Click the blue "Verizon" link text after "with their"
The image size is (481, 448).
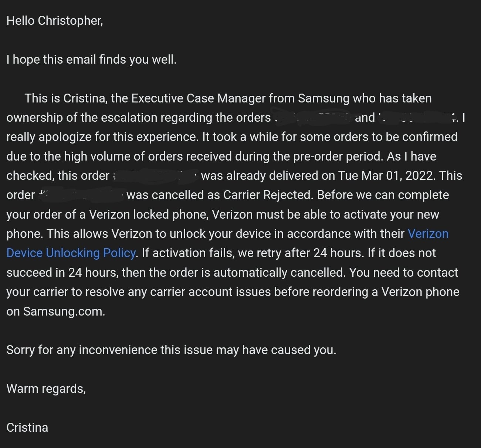(428, 234)
